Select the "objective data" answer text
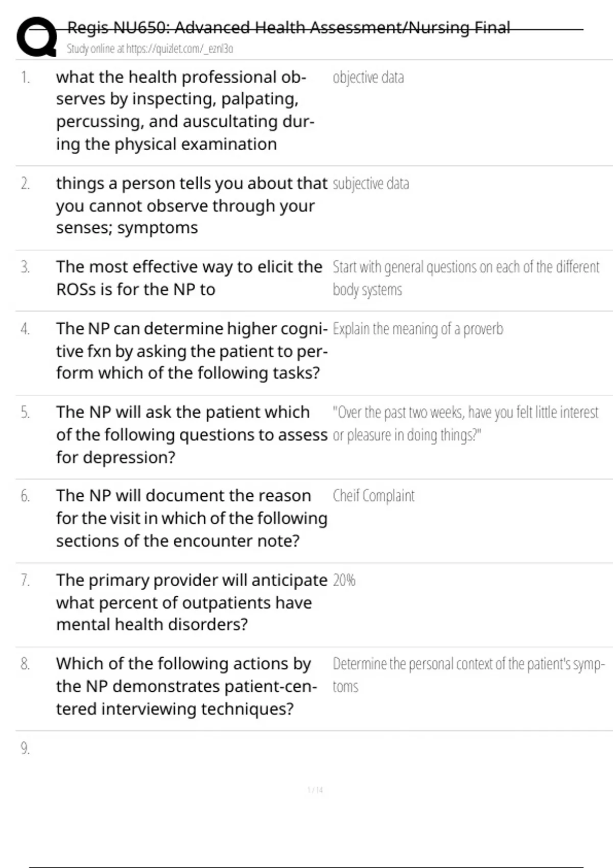 (x=368, y=78)
